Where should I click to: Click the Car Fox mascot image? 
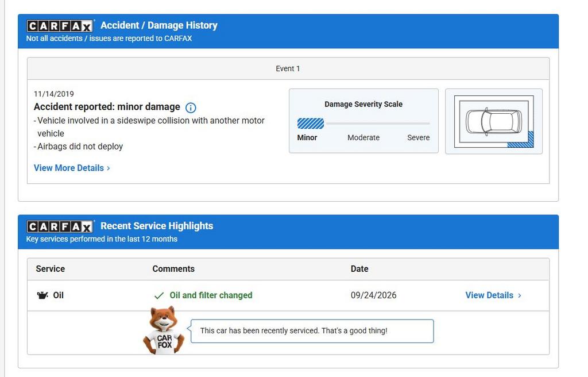[x=164, y=330]
